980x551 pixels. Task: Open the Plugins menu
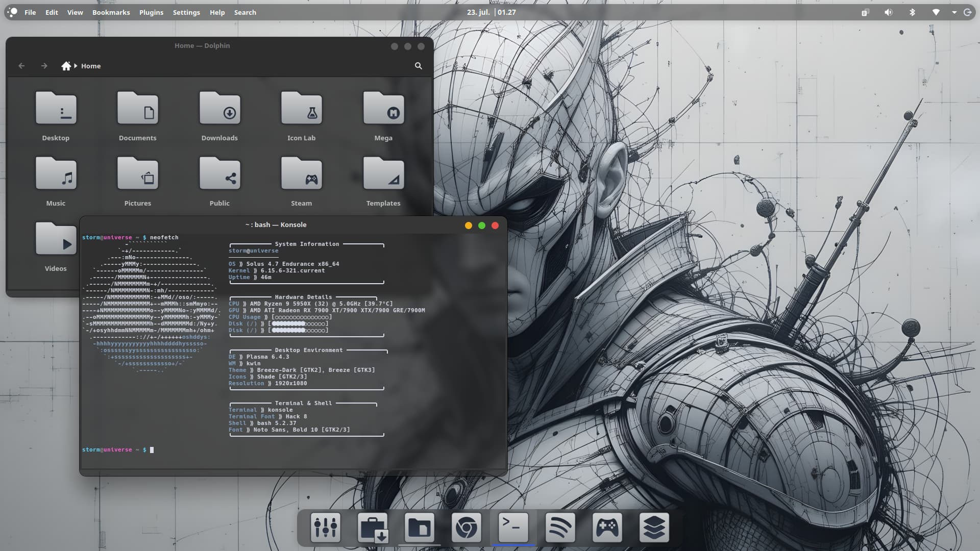[151, 12]
